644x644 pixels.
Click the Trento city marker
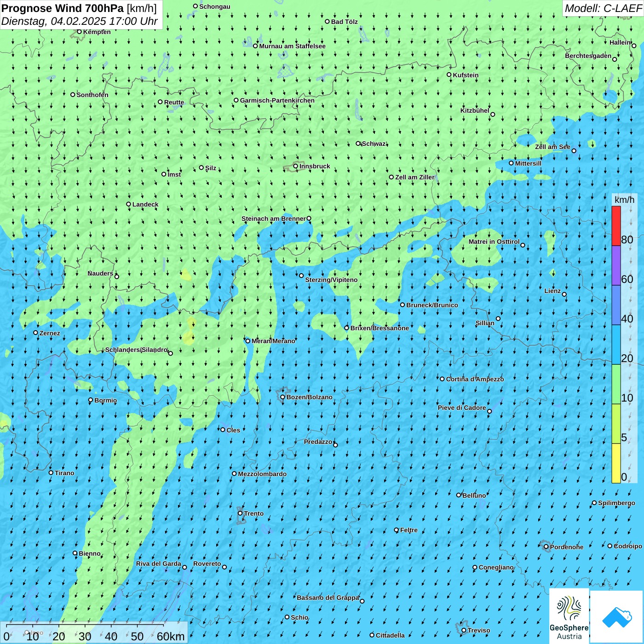tap(240, 513)
